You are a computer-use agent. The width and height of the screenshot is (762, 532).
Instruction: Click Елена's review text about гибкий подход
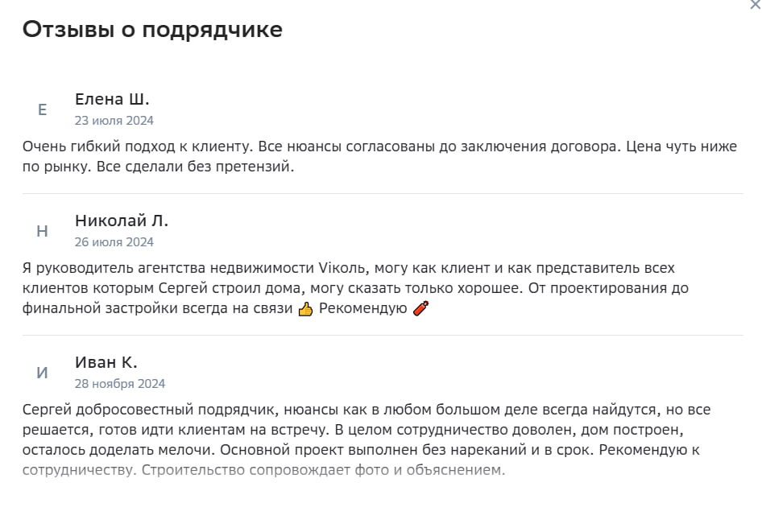coord(379,156)
